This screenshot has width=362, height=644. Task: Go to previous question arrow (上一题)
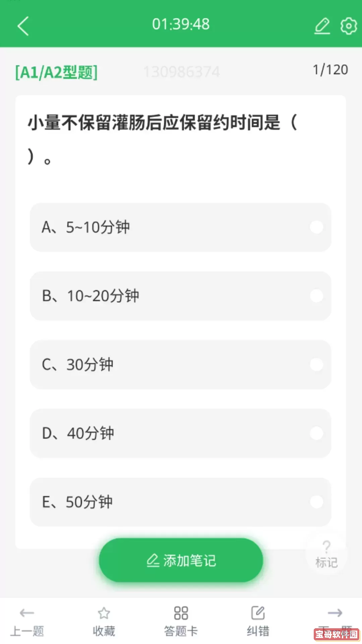click(x=27, y=613)
